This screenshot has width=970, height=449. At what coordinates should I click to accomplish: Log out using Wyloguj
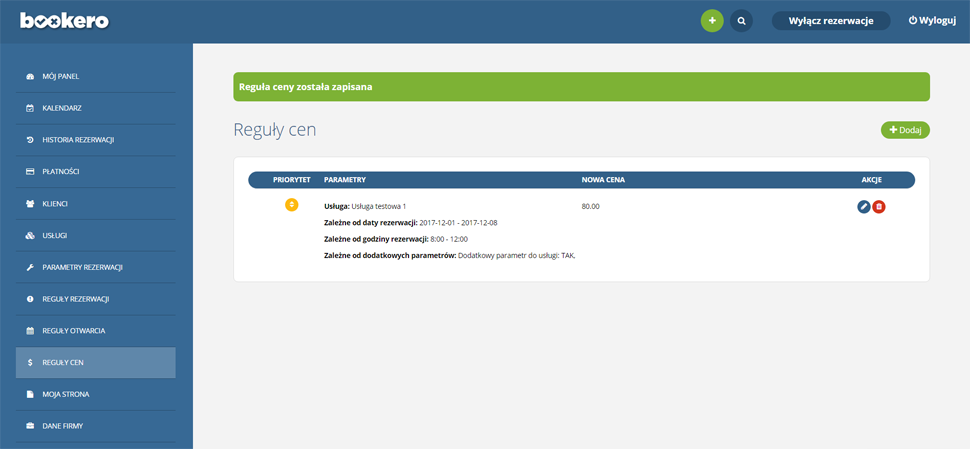coord(932,20)
